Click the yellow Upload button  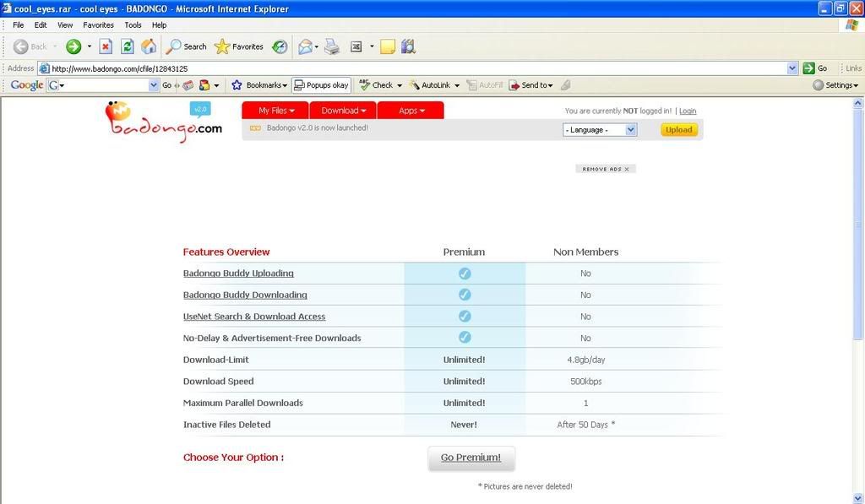[x=679, y=130]
